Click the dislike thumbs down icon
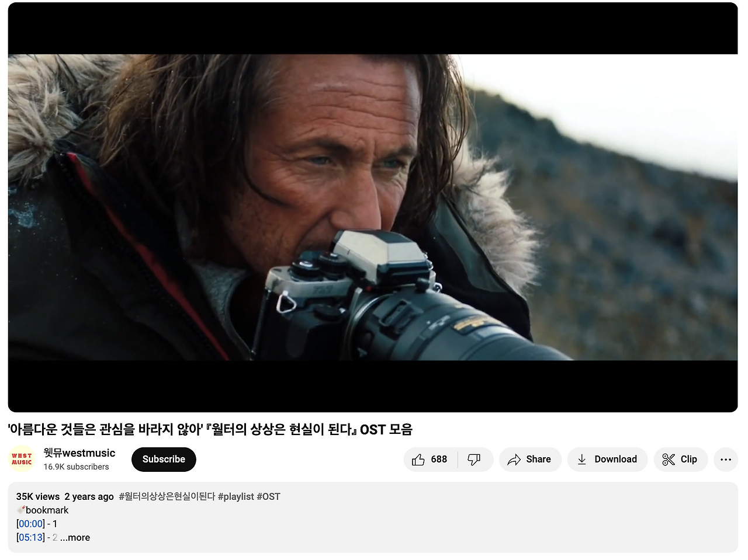 click(473, 460)
